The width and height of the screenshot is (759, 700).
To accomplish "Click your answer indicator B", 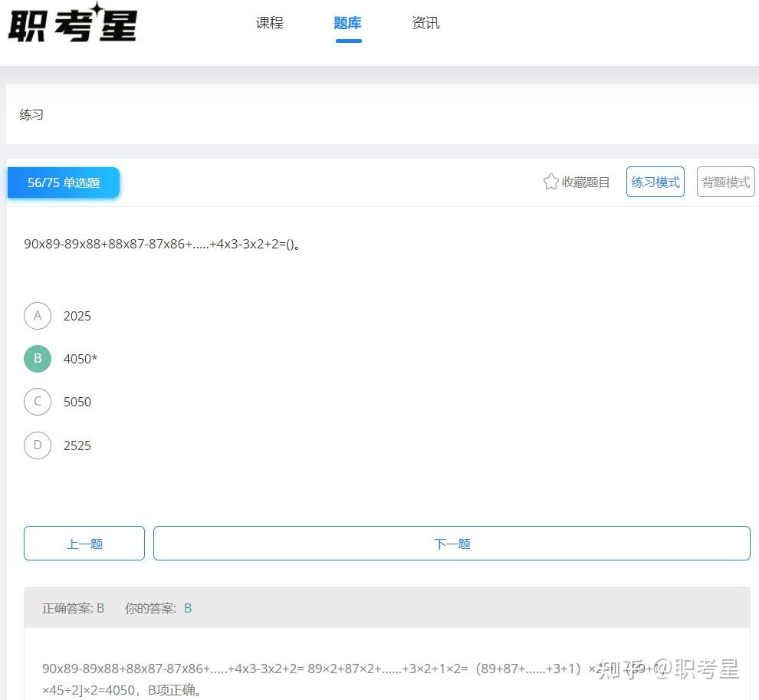I will [x=188, y=608].
